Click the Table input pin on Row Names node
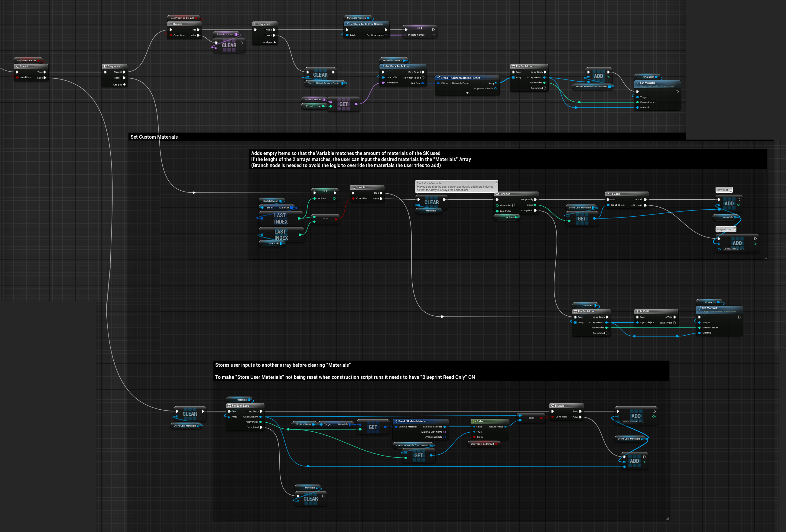This screenshot has width=786, height=532. (x=347, y=35)
